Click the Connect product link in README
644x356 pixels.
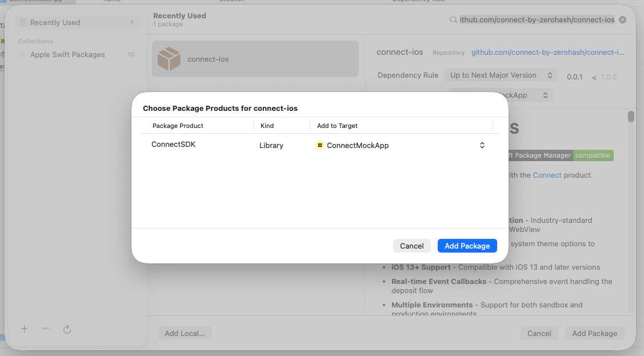547,175
